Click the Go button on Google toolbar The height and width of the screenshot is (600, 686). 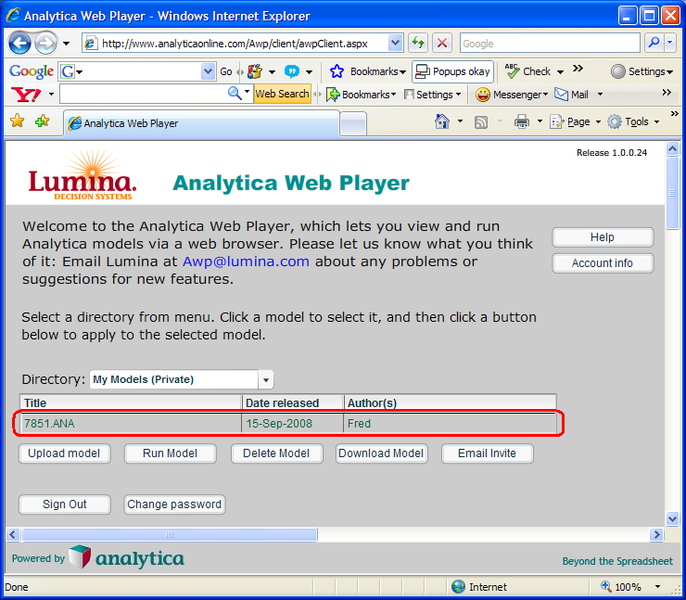[226, 71]
